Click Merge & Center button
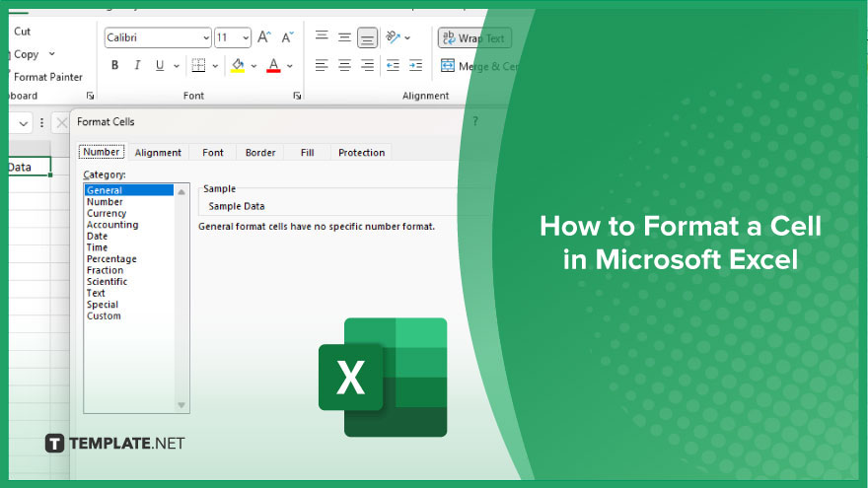This screenshot has width=868, height=488. point(479,66)
